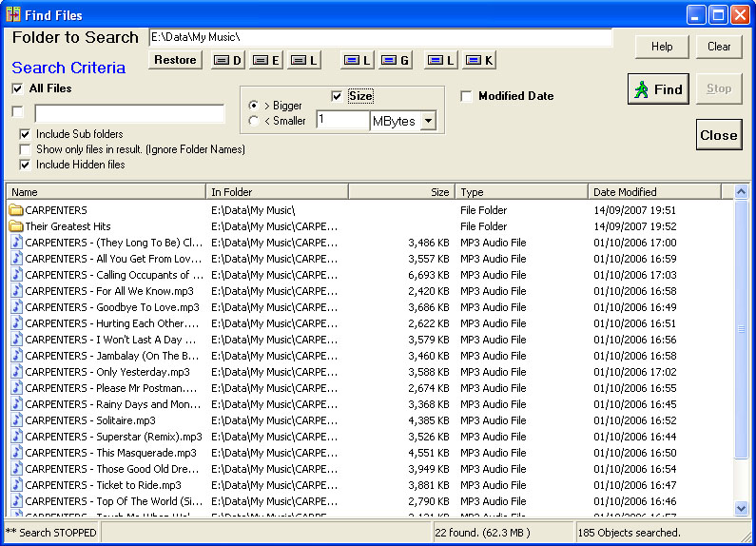The width and height of the screenshot is (756, 546).
Task: Click MP3 icon for Rainy Days and Mon...
Action: point(17,403)
